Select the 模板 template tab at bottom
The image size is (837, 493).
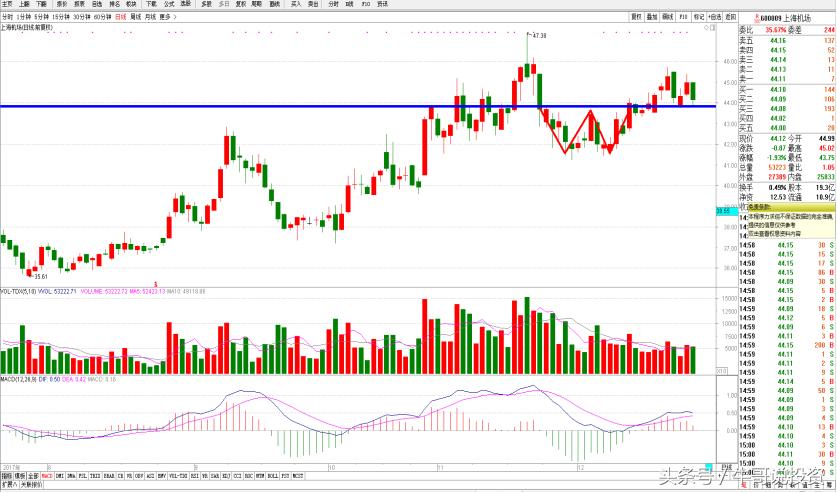(x=20, y=476)
